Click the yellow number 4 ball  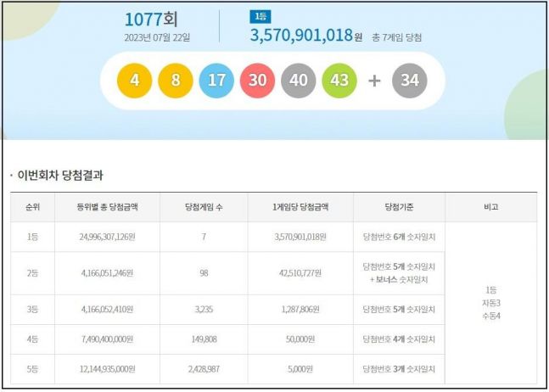click(135, 81)
